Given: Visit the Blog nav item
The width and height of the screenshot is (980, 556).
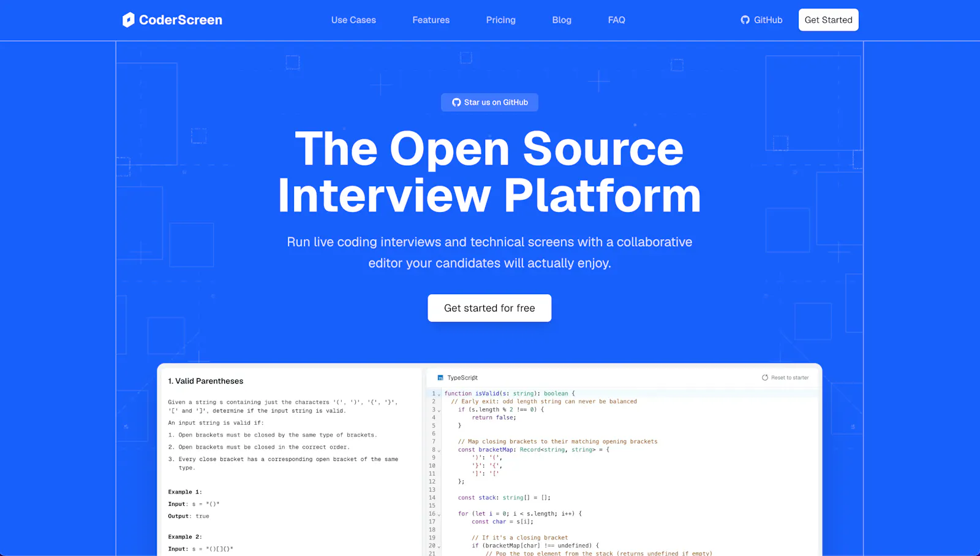Looking at the screenshot, I should [562, 20].
